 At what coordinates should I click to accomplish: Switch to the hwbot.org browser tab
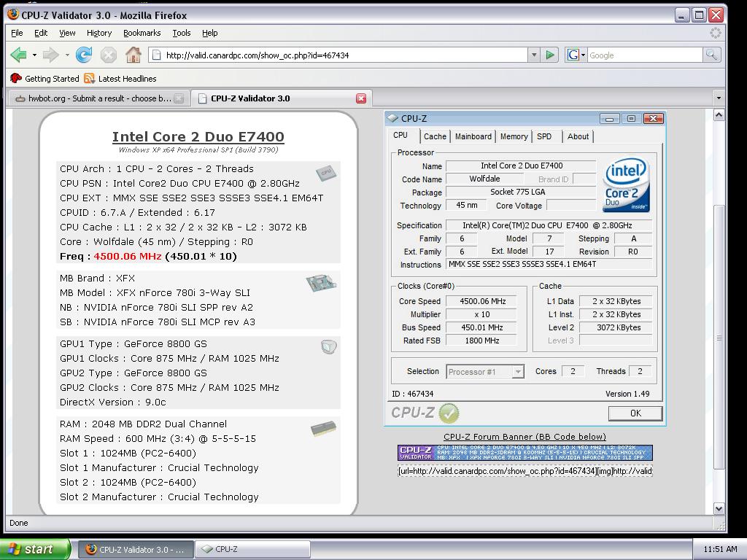[98, 98]
